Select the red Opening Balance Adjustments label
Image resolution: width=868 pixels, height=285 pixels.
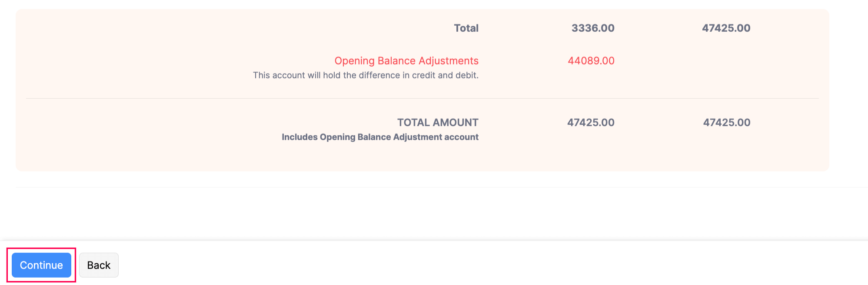pyautogui.click(x=406, y=61)
